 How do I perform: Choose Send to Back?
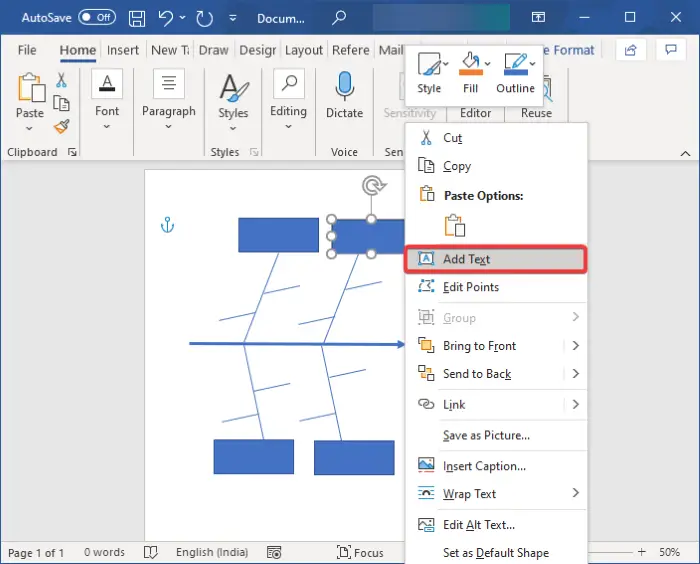coord(477,374)
